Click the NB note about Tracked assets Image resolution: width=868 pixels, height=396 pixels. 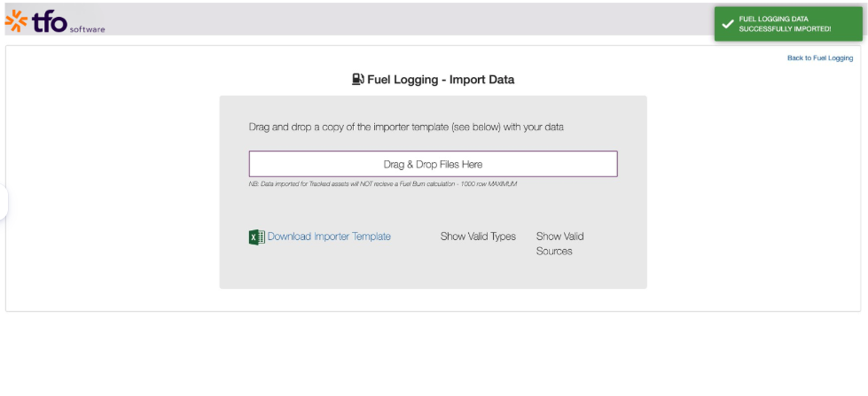pyautogui.click(x=382, y=184)
